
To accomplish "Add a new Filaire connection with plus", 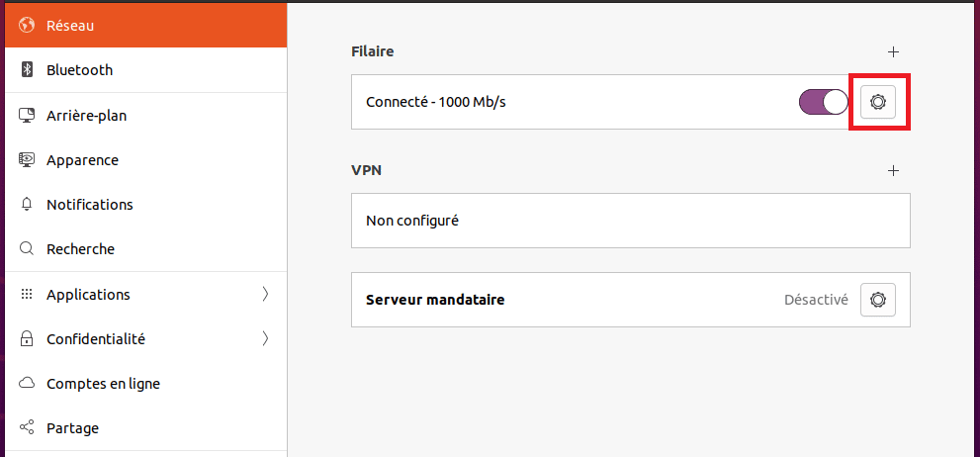I will pos(894,51).
